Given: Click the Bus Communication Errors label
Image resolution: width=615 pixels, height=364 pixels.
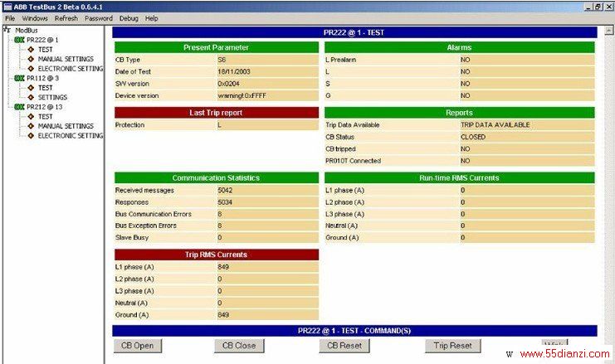Looking at the screenshot, I should pos(153,214).
